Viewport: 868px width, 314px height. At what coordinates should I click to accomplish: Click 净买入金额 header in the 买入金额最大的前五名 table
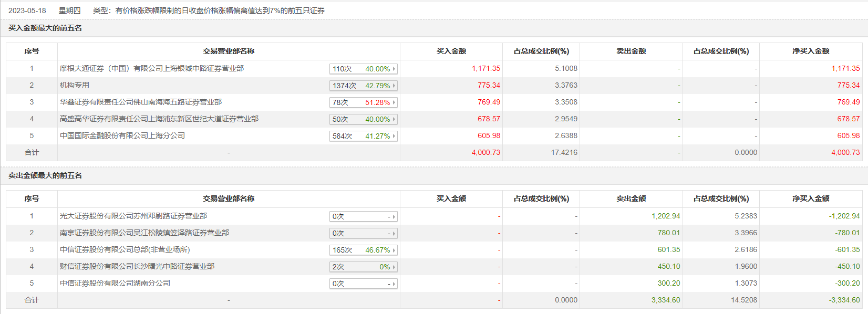[811, 51]
